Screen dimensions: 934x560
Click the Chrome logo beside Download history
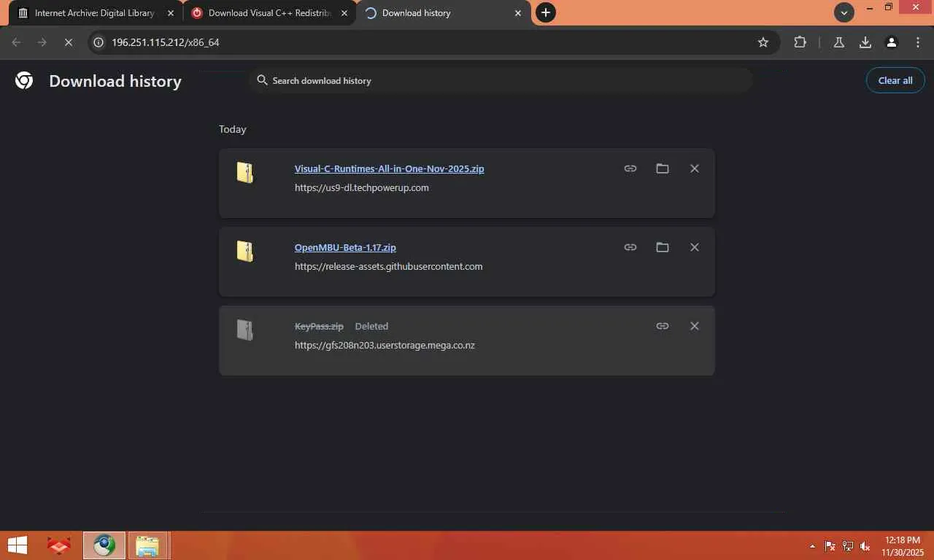(x=24, y=80)
